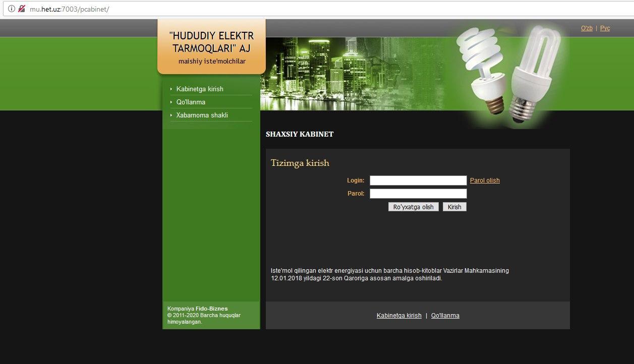Click the notice about Vazirlar Mahkamasining qarori
This screenshot has height=364, width=634.
tap(390, 274)
